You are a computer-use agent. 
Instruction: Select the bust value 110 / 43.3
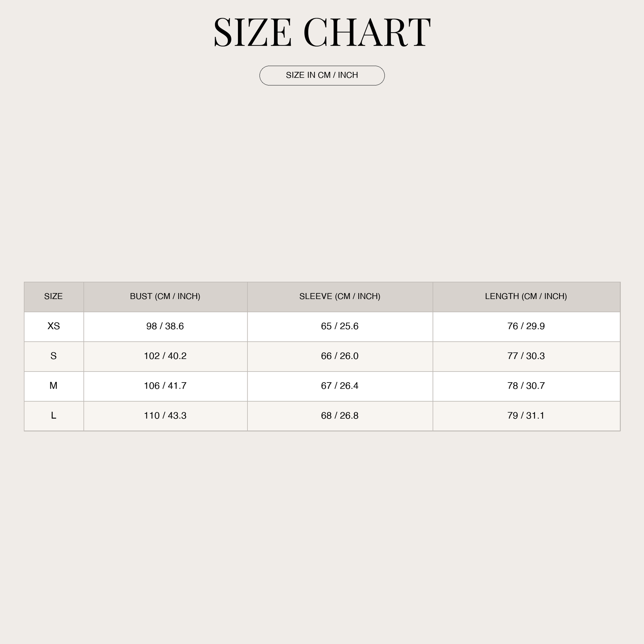tap(165, 415)
